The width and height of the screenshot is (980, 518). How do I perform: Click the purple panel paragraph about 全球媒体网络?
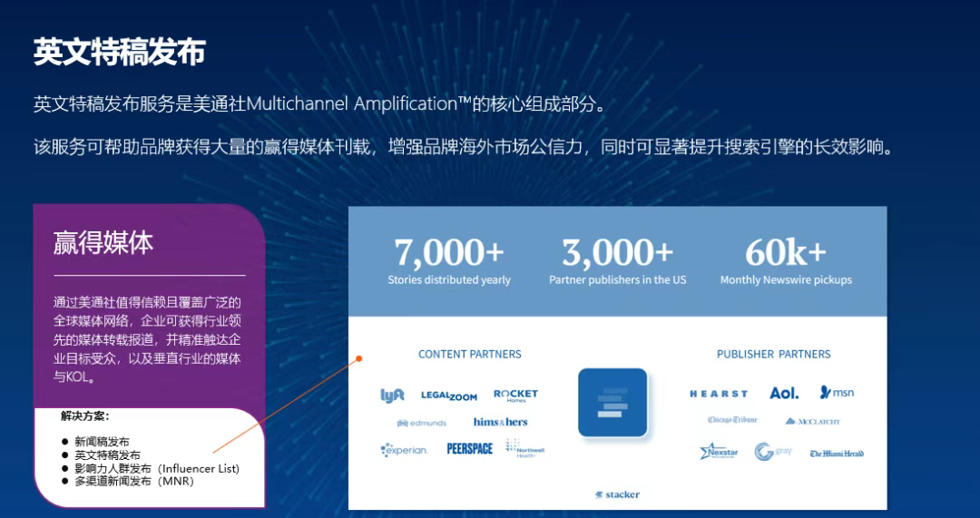(148, 340)
